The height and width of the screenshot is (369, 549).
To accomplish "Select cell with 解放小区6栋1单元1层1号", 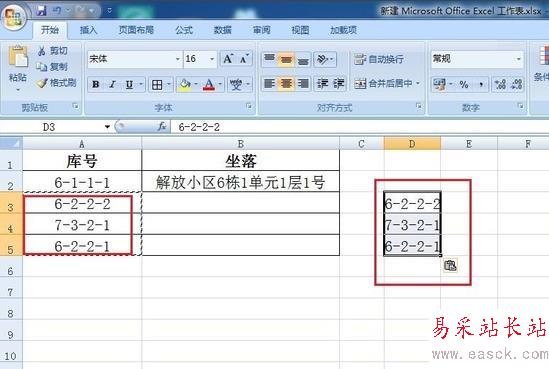I will click(241, 182).
